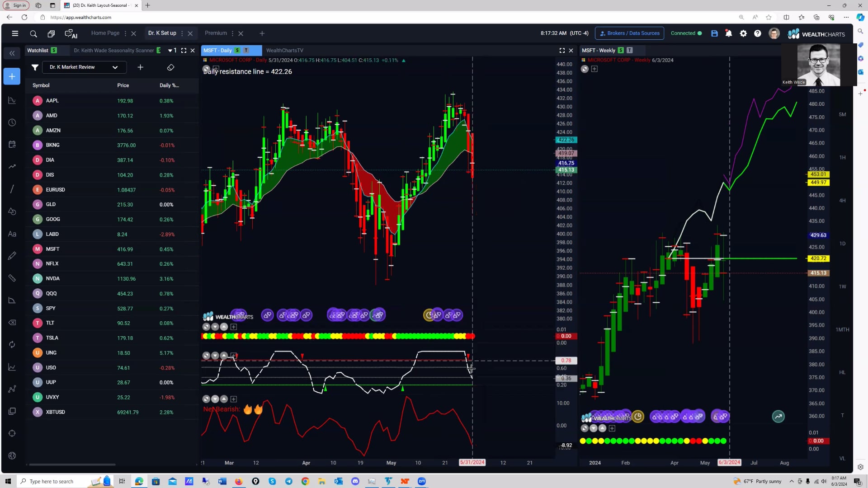Open settings gear in top bar
This screenshot has width=868, height=488.
pos(743,33)
